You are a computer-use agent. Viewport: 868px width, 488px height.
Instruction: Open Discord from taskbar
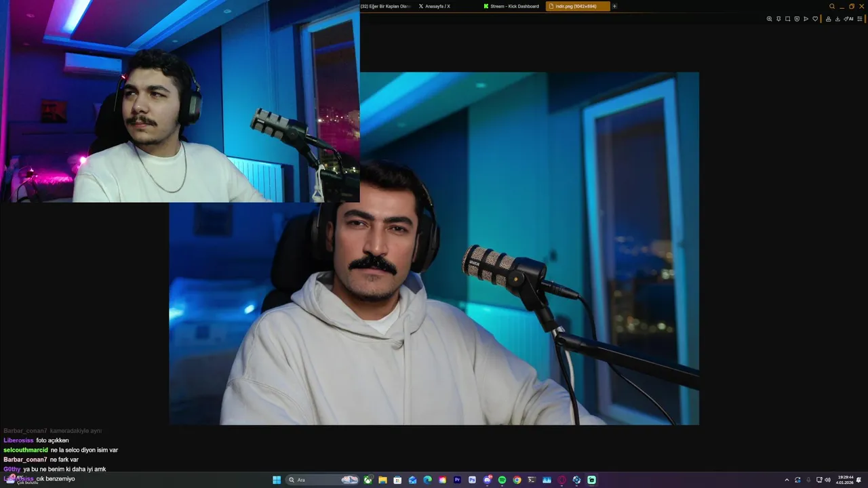[x=487, y=480]
